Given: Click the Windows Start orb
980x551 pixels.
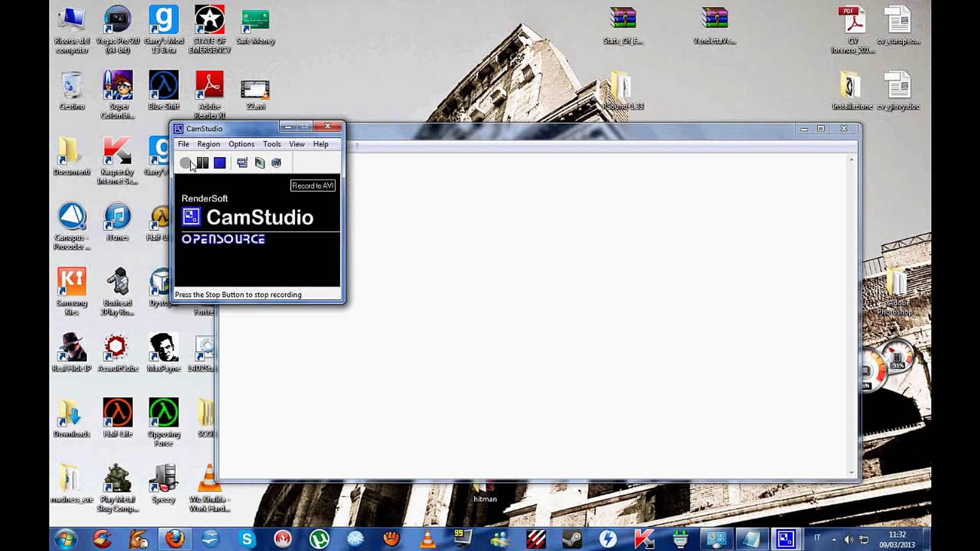Looking at the screenshot, I should (66, 539).
